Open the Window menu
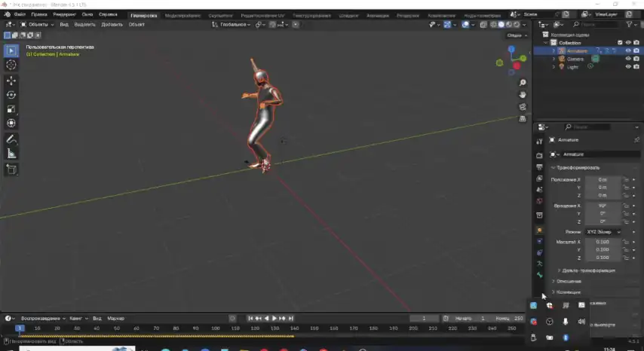644x351 pixels. tap(87, 14)
